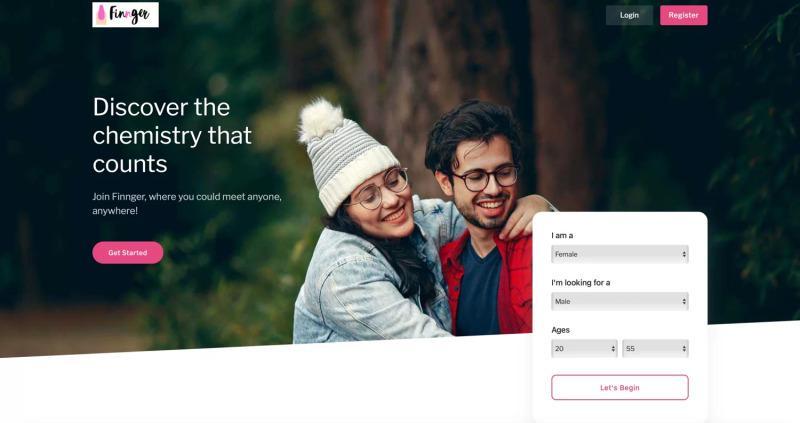The width and height of the screenshot is (800, 423).
Task: Click the 'I am a' label
Action: point(562,235)
